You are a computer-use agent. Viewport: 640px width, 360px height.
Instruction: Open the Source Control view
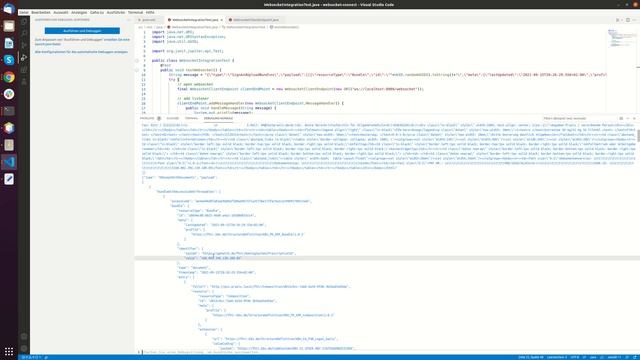pos(24,45)
